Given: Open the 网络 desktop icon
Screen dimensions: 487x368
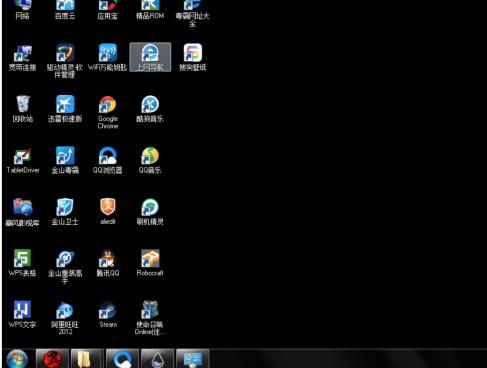Looking at the screenshot, I should [23, 9].
